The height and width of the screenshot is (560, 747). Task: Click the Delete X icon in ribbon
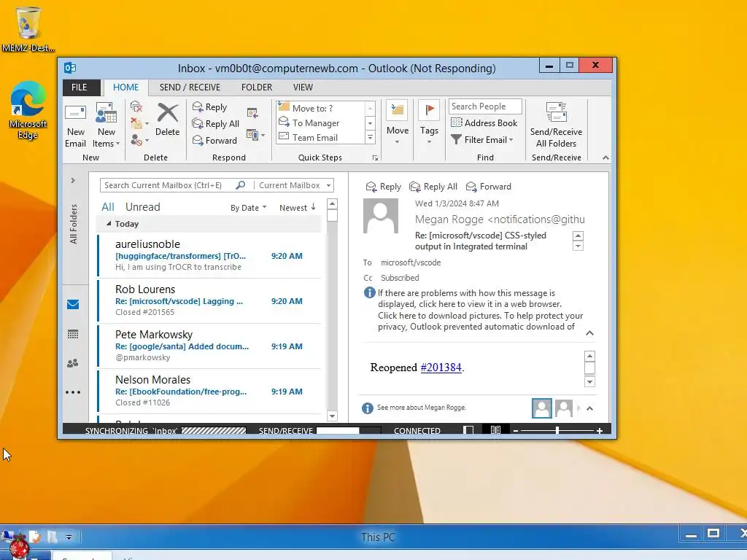pyautogui.click(x=167, y=120)
